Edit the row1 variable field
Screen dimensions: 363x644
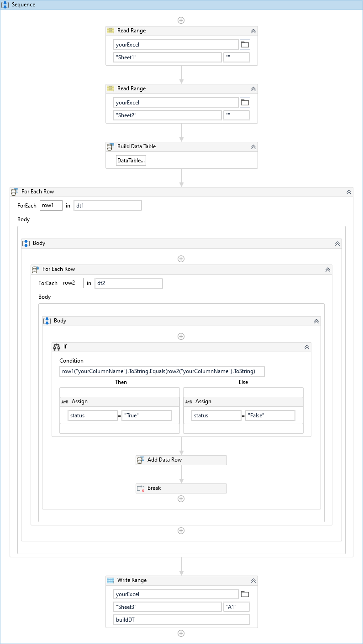(x=51, y=206)
